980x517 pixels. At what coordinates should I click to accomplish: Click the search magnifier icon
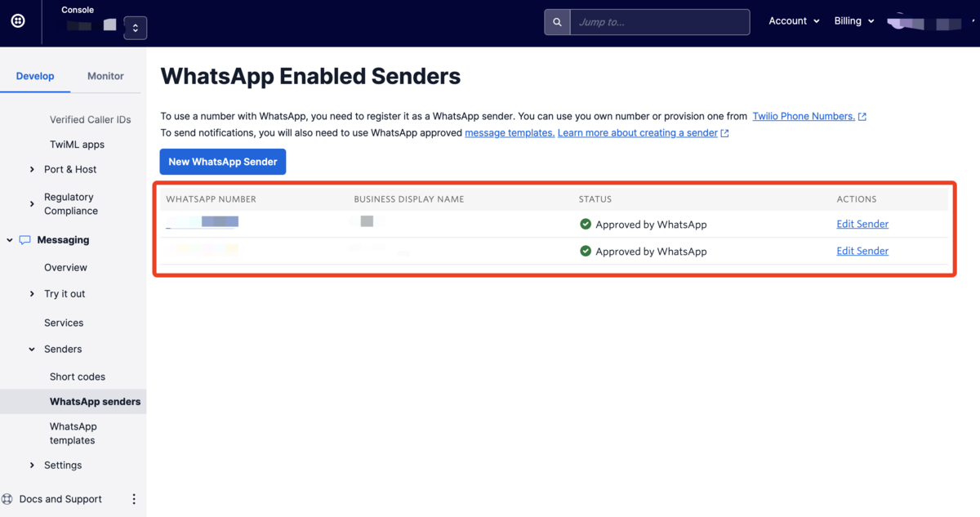point(557,22)
